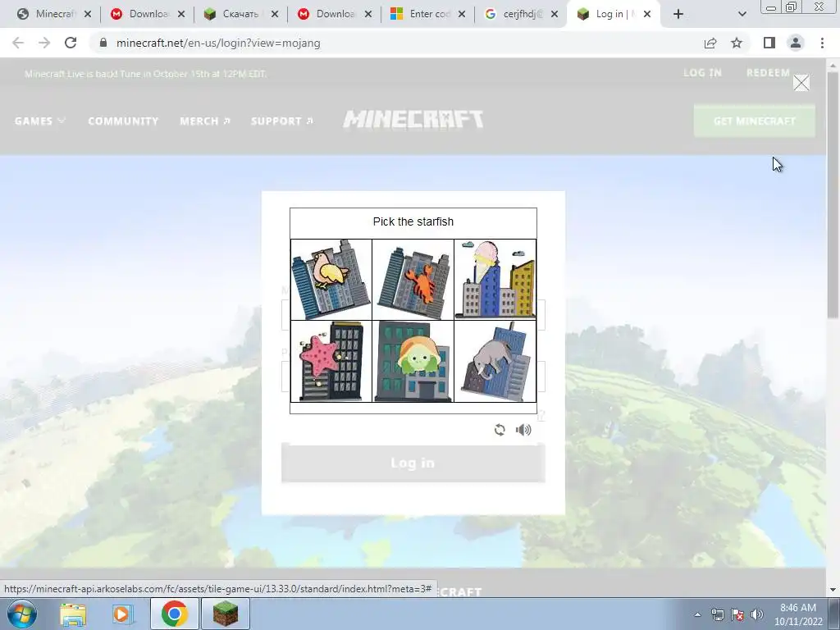Open the network status tray icon
The image size is (840, 630).
coord(717,614)
